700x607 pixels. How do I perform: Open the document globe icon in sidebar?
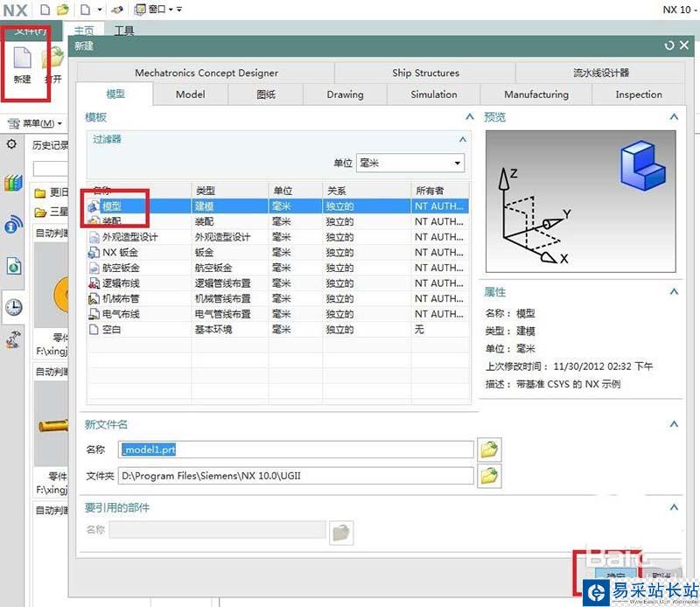(x=14, y=266)
